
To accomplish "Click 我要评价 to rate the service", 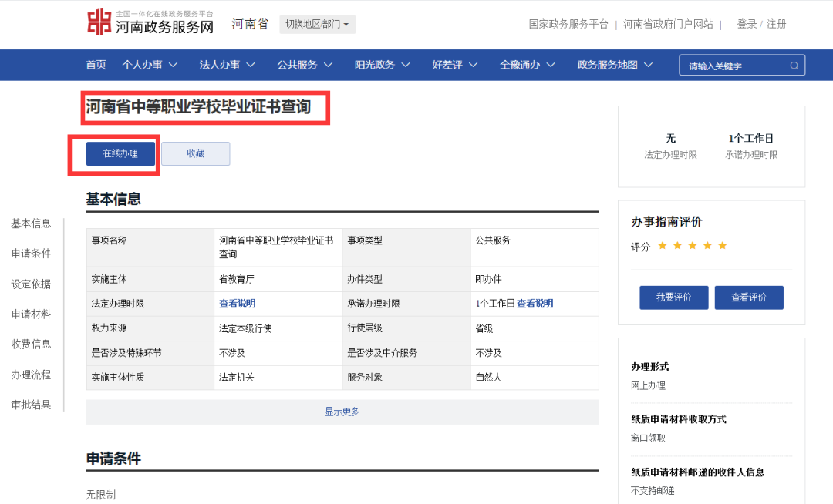I will (x=673, y=297).
